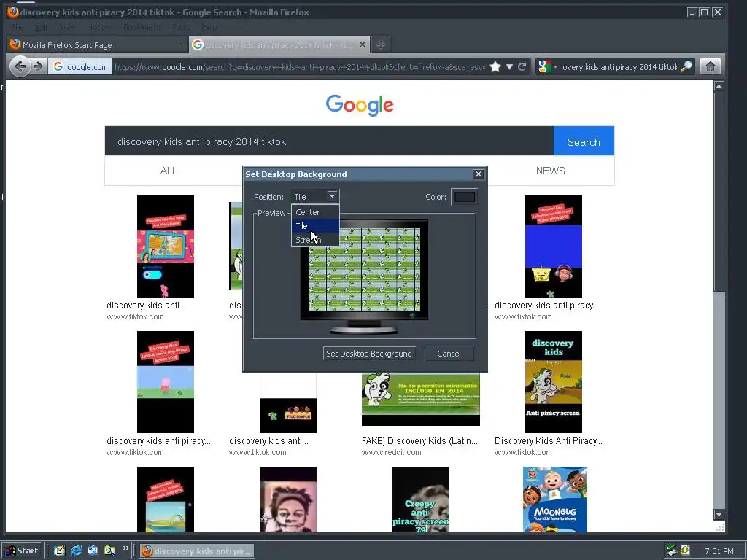Click the magnifier in Firefox search box
This screenshot has height=560, width=747.
pos(686,66)
